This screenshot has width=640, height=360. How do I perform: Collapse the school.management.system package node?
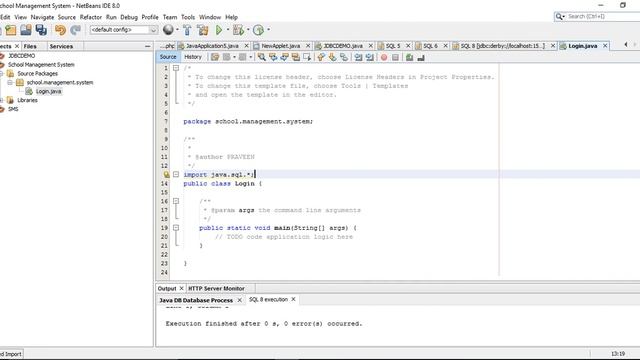10,82
